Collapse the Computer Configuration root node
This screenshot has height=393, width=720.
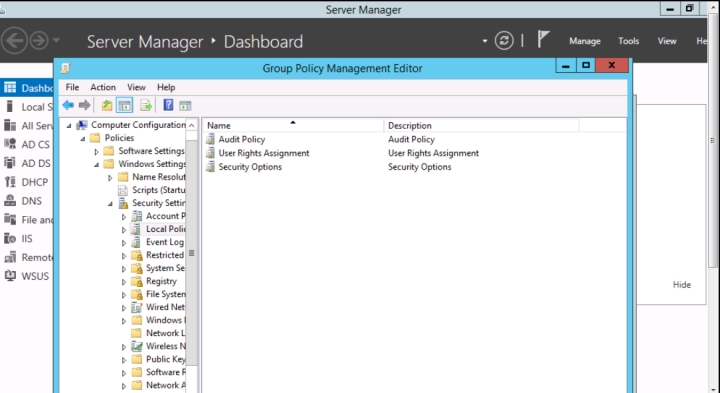[x=69, y=125]
